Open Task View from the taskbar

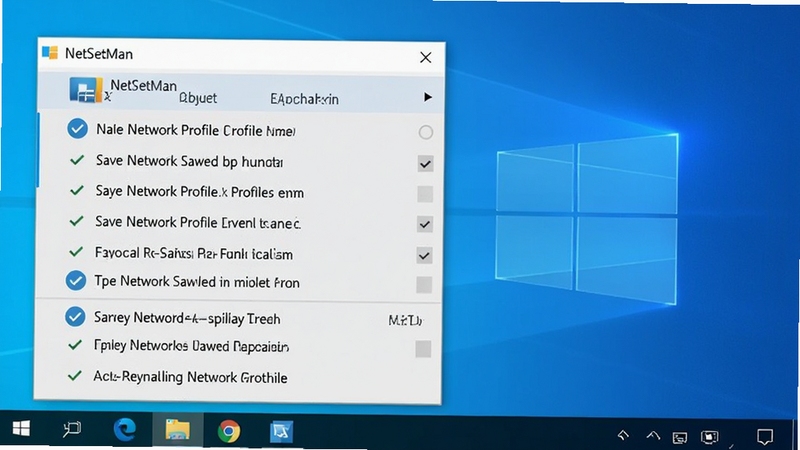click(72, 429)
